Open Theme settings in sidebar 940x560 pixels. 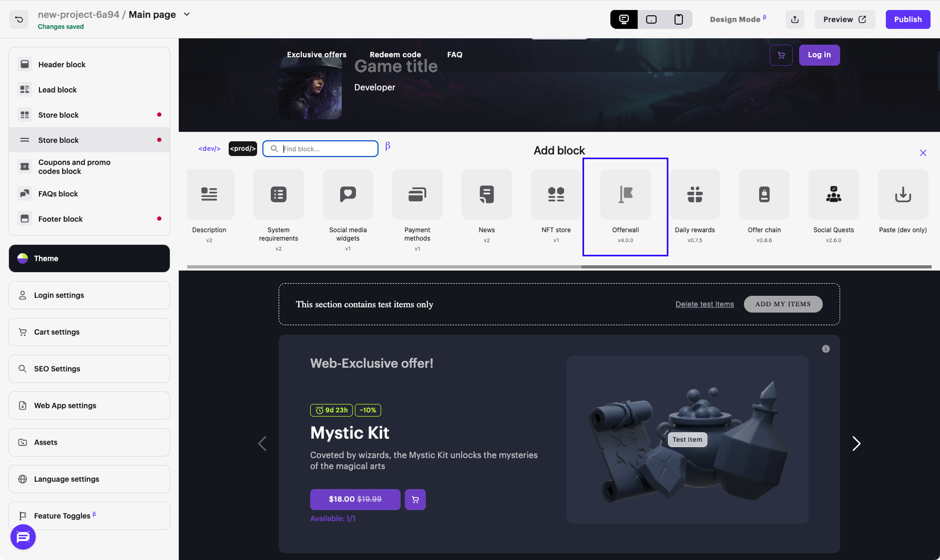(x=89, y=258)
